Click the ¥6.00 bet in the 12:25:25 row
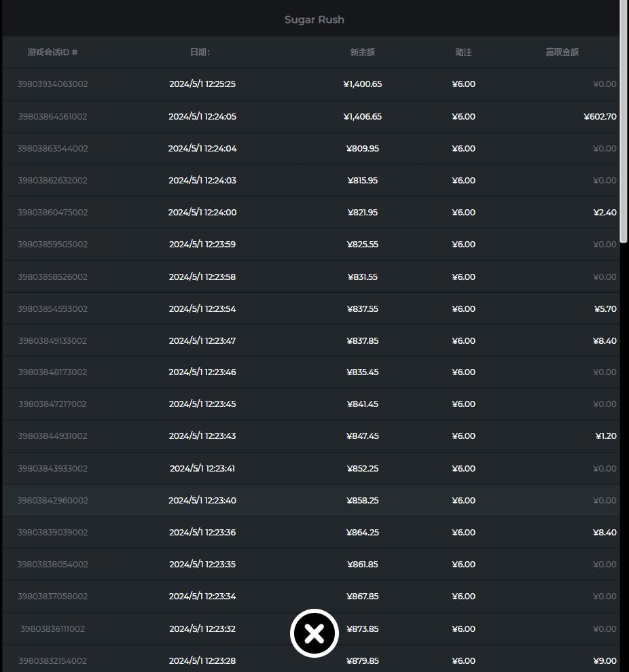This screenshot has width=629, height=672. (x=463, y=84)
